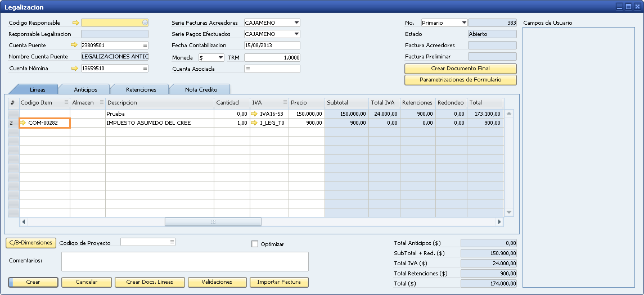This screenshot has width=644, height=295.
Task: Click the link arrow beside Codigo Responsable
Action: 75,23
